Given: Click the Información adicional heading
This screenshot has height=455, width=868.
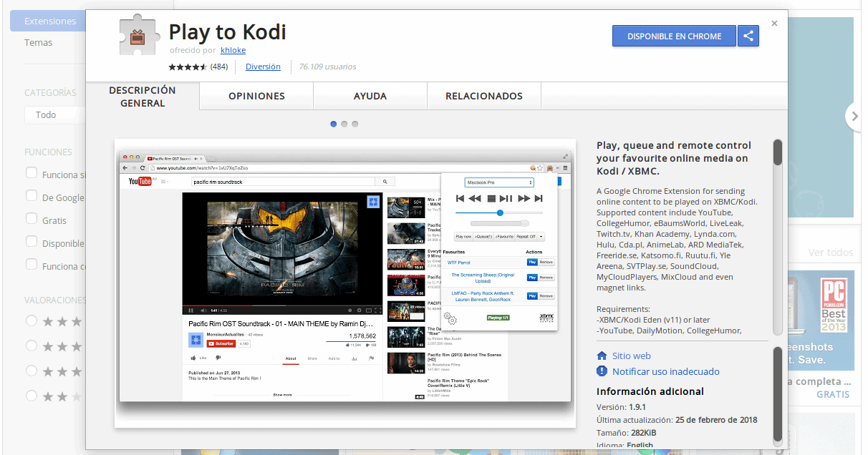Looking at the screenshot, I should tap(650, 391).
